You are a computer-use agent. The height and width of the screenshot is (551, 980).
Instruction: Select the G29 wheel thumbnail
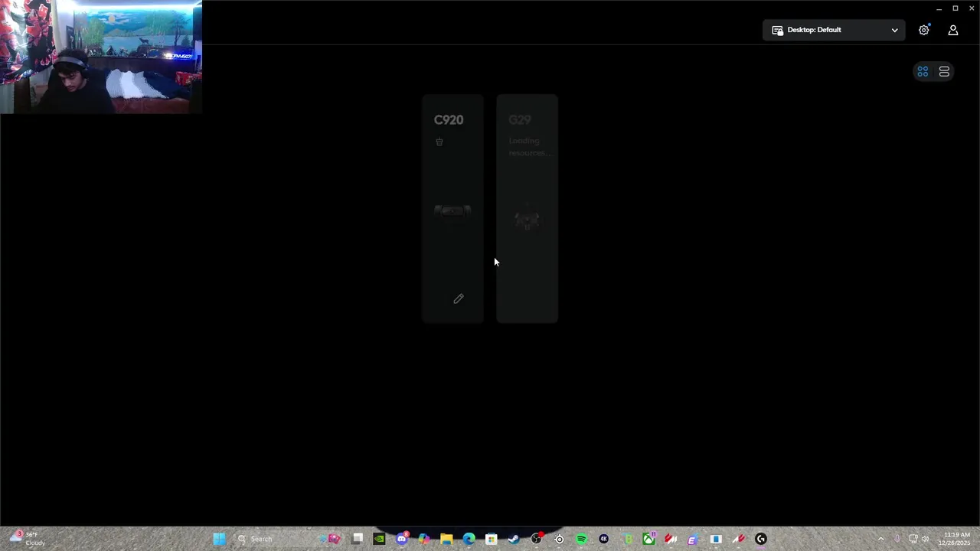coord(527,220)
